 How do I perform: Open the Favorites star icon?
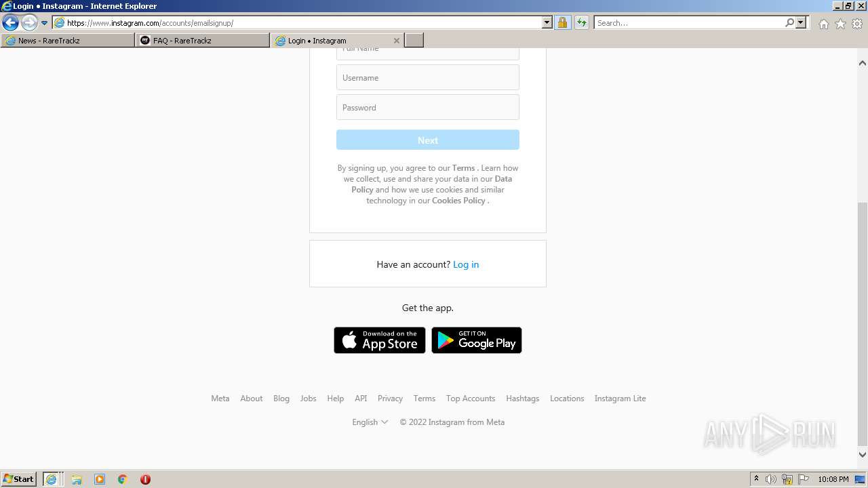tap(840, 24)
